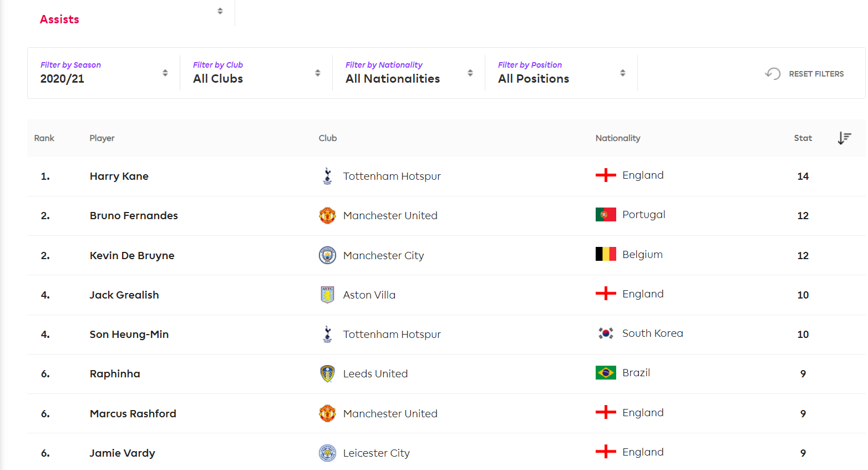Select the Stat column header
The width and height of the screenshot is (868, 470).
click(x=803, y=138)
